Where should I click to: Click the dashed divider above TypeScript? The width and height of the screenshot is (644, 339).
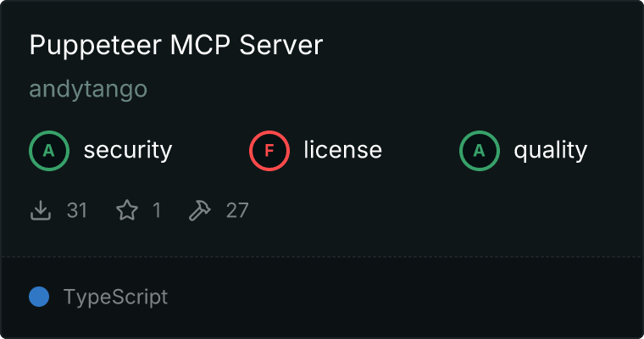pos(322,257)
